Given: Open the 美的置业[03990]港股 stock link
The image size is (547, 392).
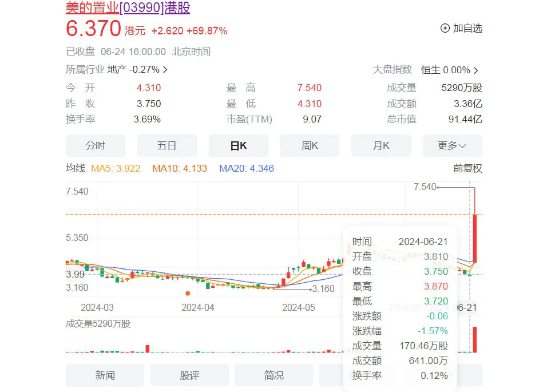Looking at the screenshot, I should pyautogui.click(x=128, y=7).
